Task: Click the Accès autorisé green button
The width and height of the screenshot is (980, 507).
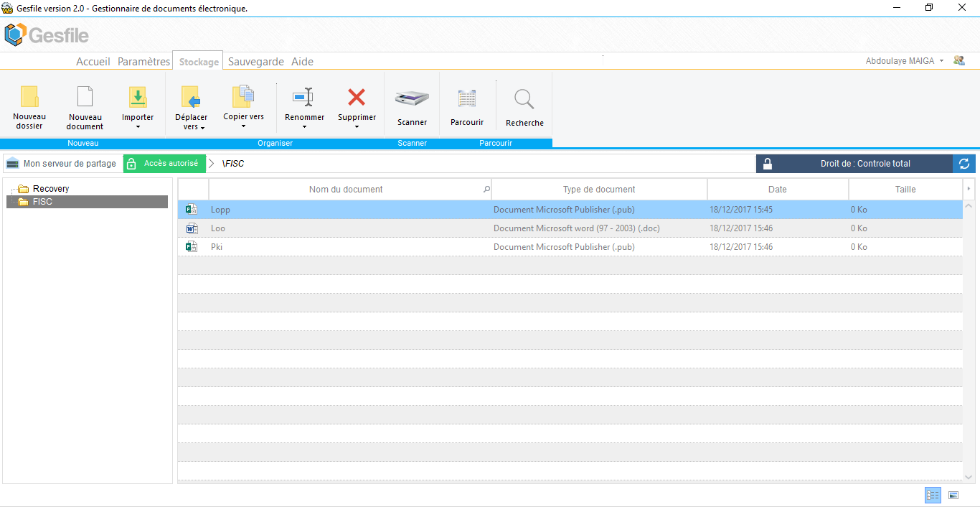Action: pos(164,164)
